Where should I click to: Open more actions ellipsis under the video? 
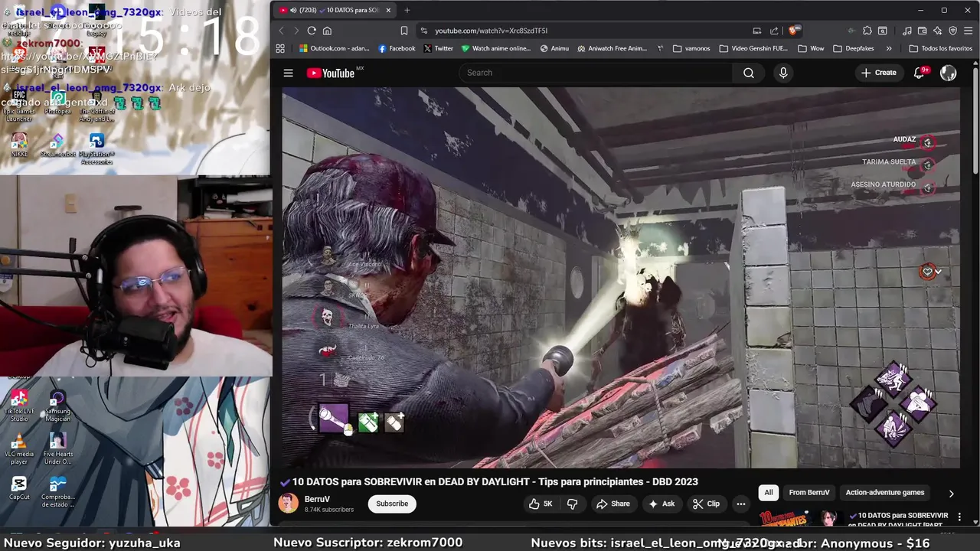[740, 504]
